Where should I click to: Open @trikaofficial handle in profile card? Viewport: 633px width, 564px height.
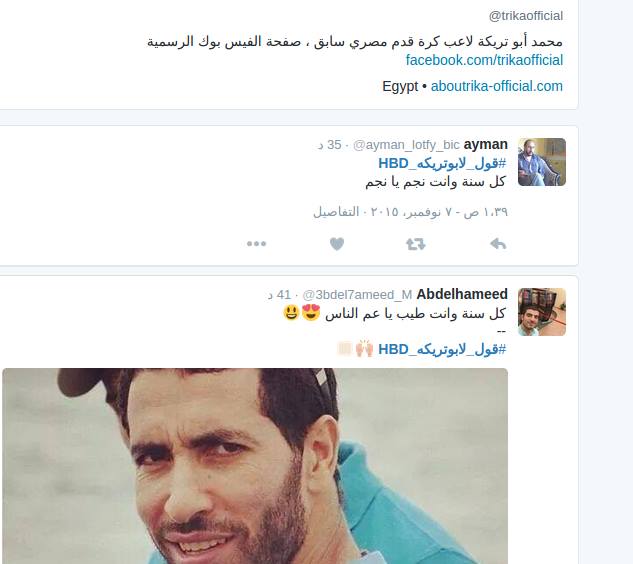click(526, 16)
